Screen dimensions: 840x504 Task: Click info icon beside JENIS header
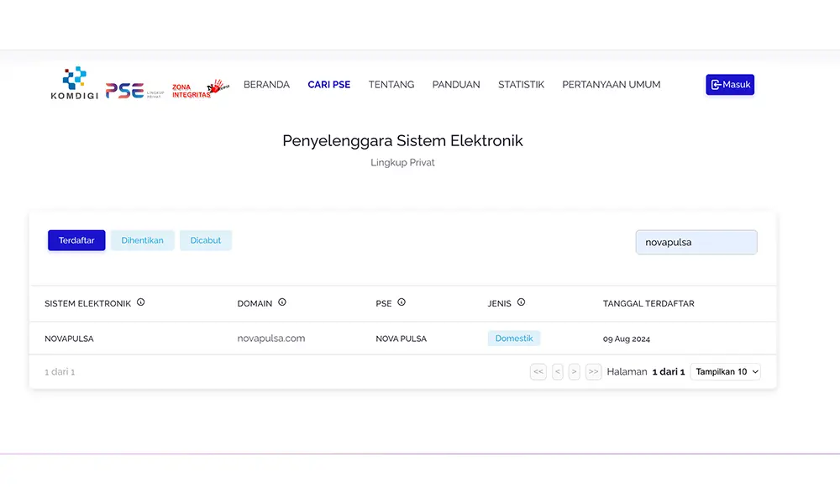tap(522, 302)
